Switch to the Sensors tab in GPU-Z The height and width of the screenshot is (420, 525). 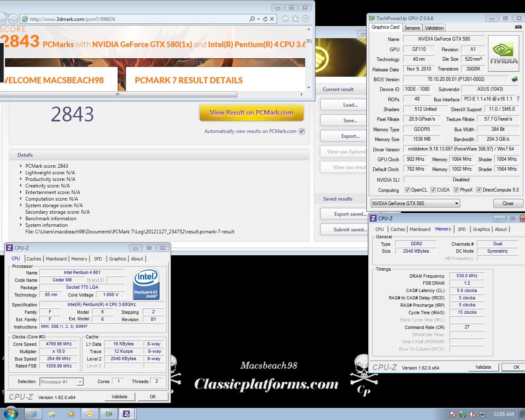(x=412, y=28)
